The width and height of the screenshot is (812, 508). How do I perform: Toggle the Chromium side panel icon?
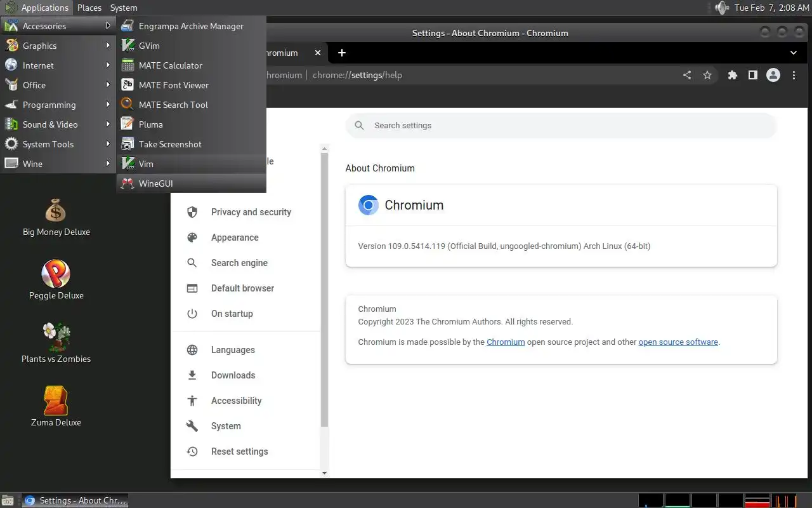[753, 75]
